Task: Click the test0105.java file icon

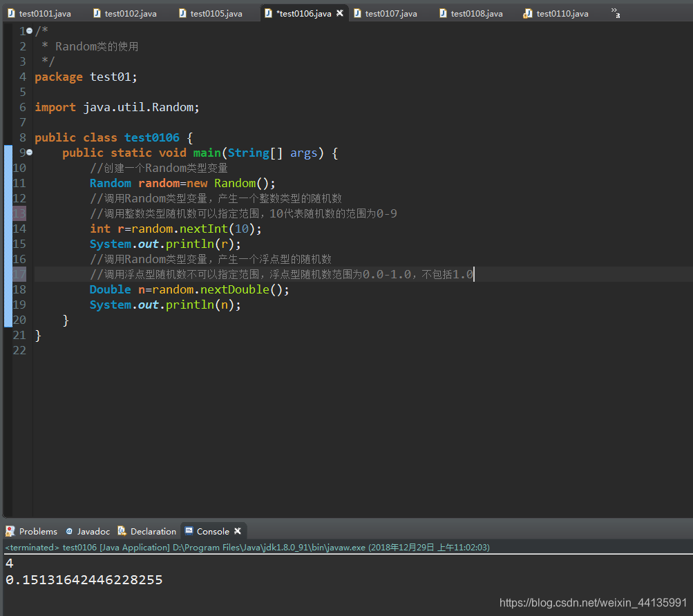Action: 182,13
